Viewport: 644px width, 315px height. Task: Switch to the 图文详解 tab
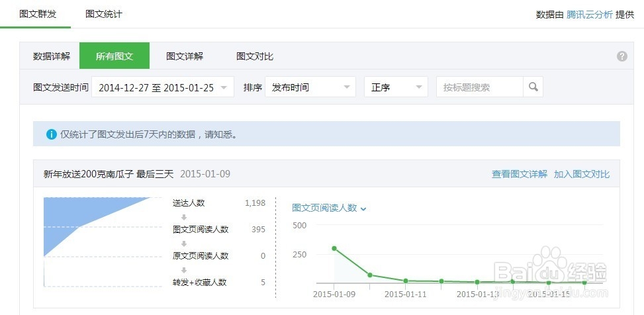coord(185,56)
